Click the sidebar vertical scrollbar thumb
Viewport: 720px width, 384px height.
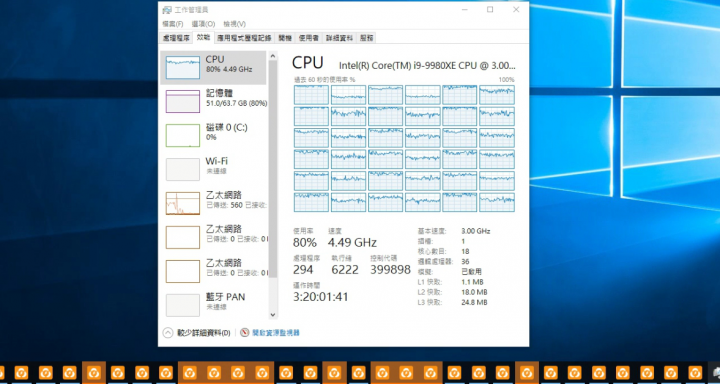[x=273, y=169]
